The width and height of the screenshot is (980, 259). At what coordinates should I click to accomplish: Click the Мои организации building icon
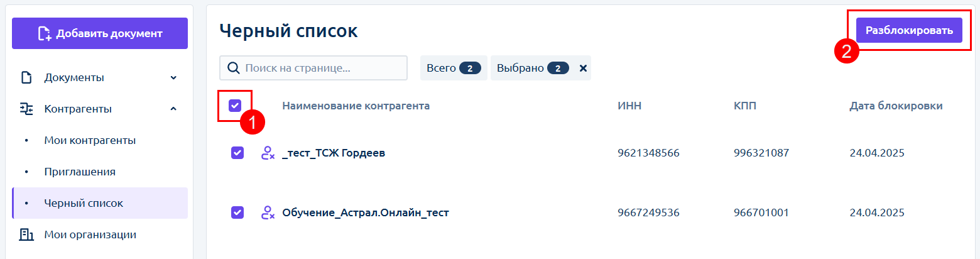pos(26,234)
